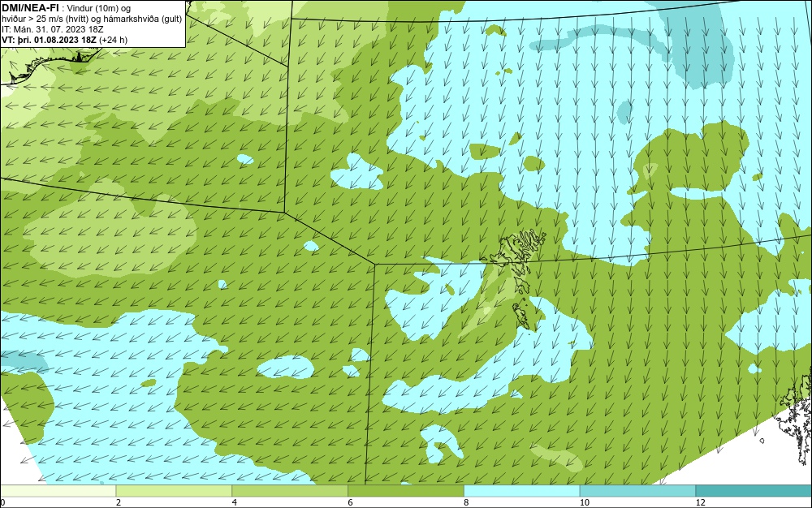Click the scale label 4
This screenshot has height=508, width=812.
pos(235,502)
